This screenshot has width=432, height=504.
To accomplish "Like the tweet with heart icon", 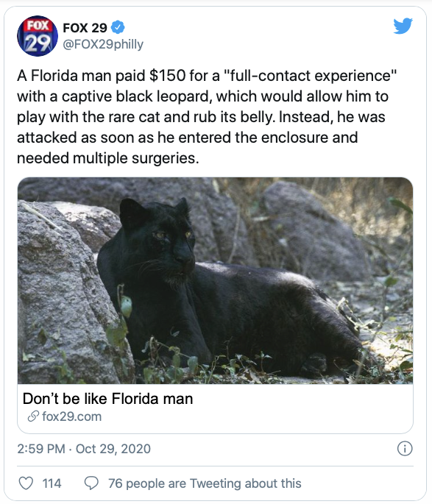I will coord(26,483).
